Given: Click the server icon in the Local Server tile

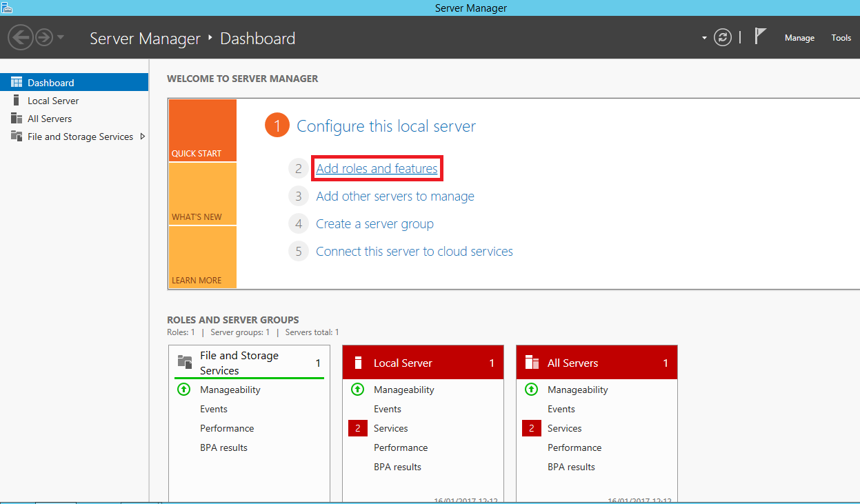Looking at the screenshot, I should tap(358, 363).
